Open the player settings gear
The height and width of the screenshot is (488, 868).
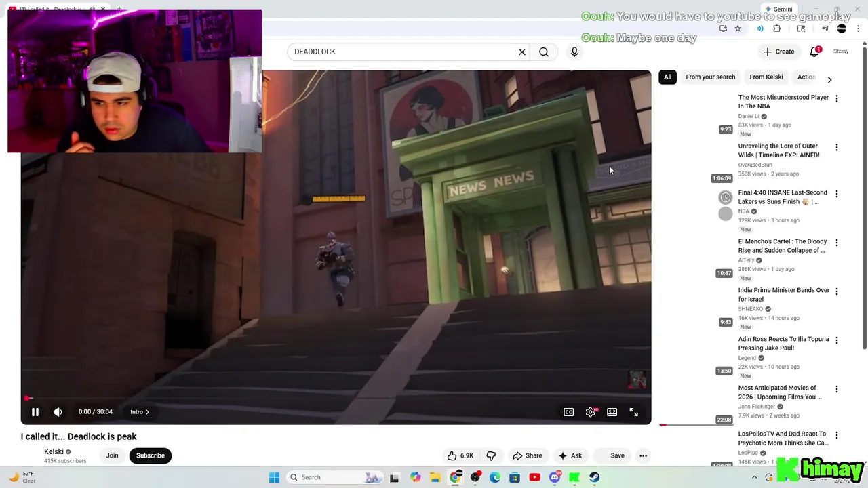coord(591,412)
